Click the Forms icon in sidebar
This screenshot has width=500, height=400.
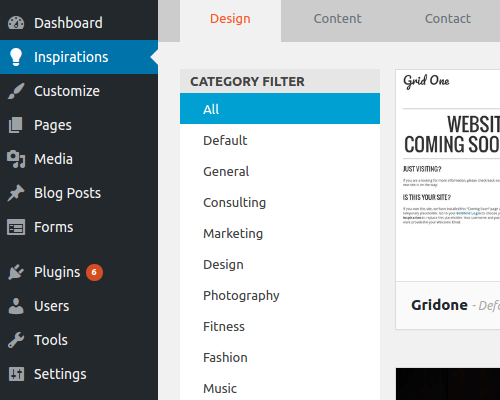pyautogui.click(x=16, y=227)
